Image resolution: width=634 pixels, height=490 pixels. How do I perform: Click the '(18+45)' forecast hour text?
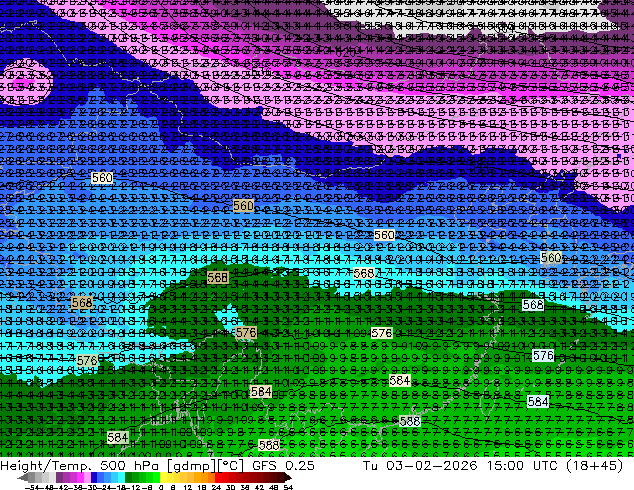[x=595, y=465]
